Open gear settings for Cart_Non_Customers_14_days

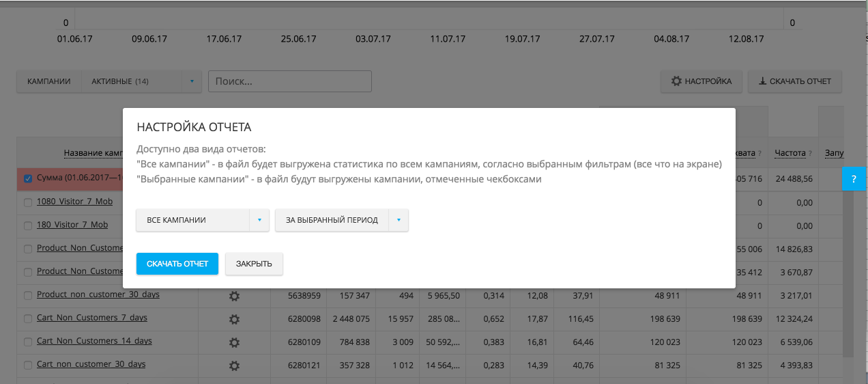(x=234, y=342)
